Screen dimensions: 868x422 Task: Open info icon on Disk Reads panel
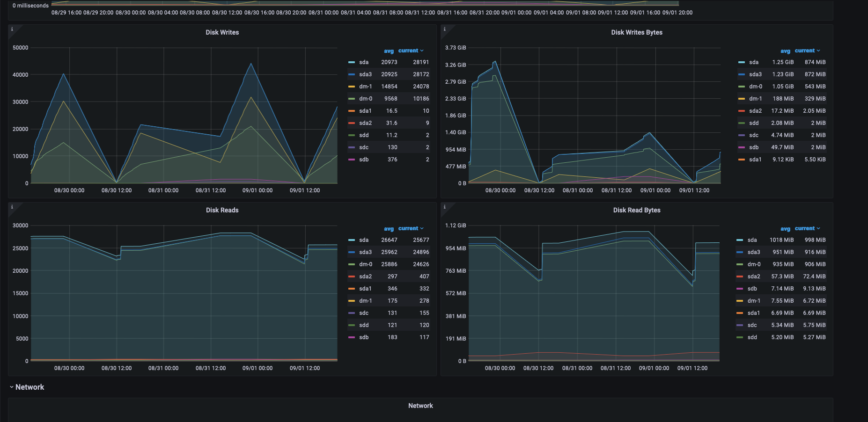tap(12, 207)
